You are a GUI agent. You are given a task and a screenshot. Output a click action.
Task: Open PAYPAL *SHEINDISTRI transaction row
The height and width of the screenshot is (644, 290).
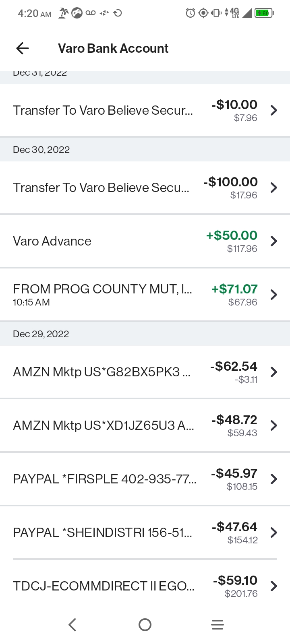[x=103, y=533]
